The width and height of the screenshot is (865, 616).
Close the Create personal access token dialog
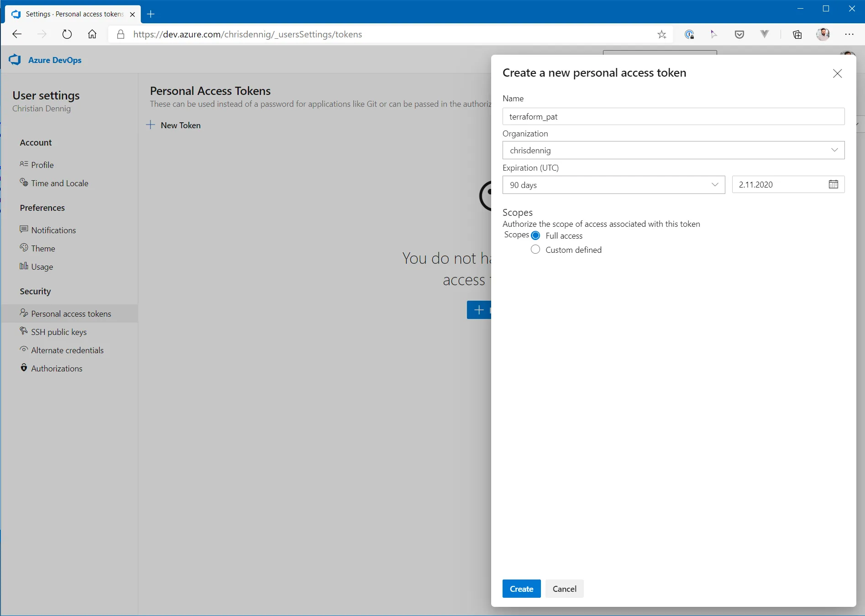pyautogui.click(x=837, y=73)
